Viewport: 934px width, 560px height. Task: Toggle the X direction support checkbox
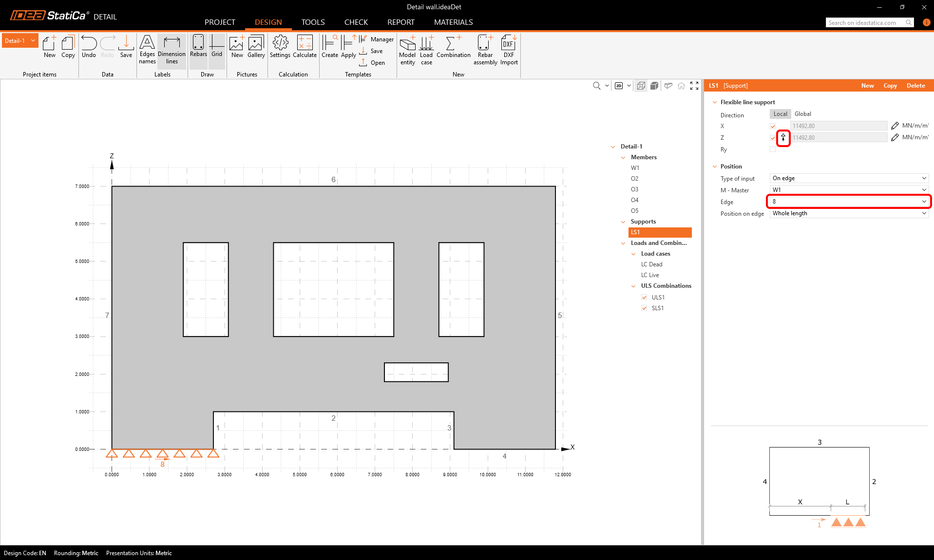[x=773, y=127]
